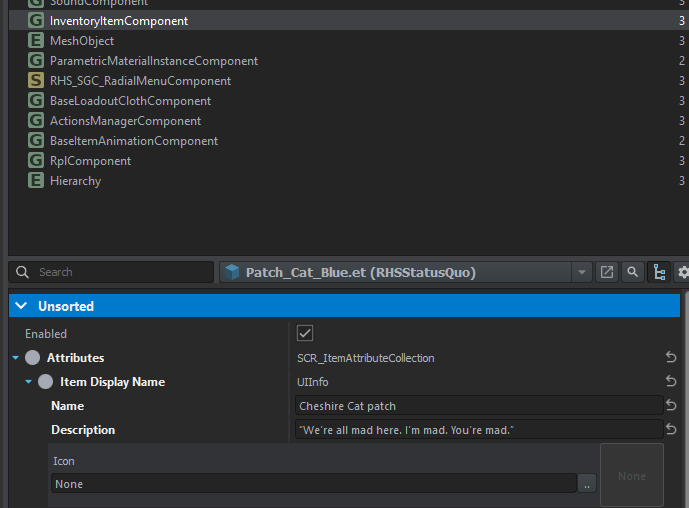The image size is (689, 508).
Task: Reset Attributes with its revert arrow
Action: coord(671,357)
